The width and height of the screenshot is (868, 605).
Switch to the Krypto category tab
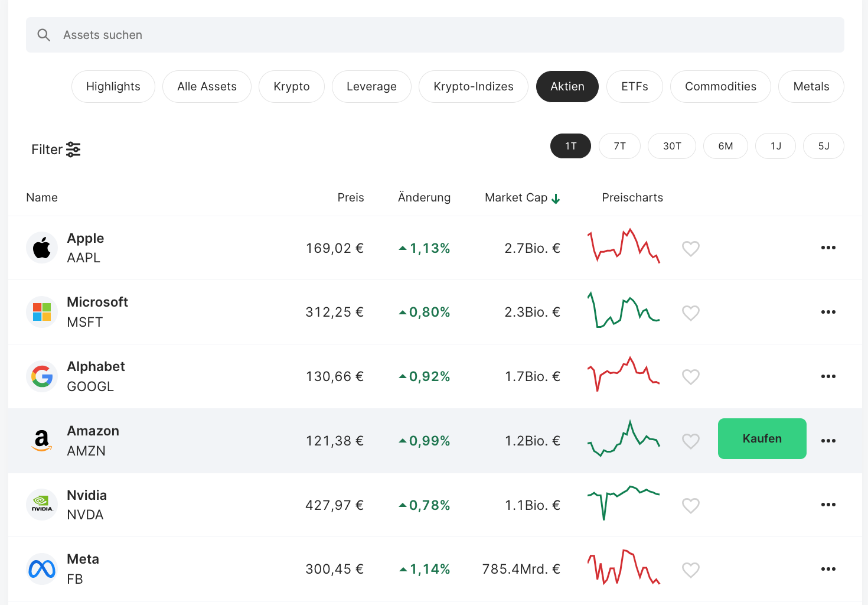tap(292, 86)
